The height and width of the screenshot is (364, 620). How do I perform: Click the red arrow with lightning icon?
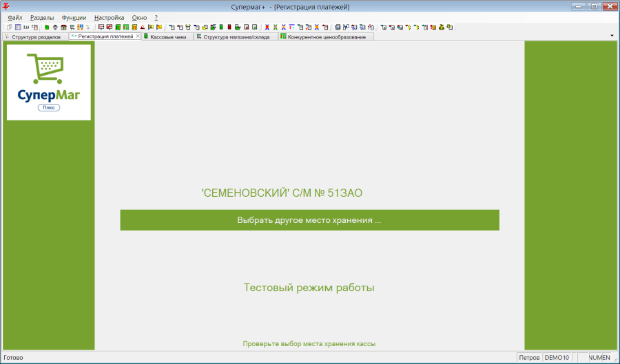click(x=407, y=28)
